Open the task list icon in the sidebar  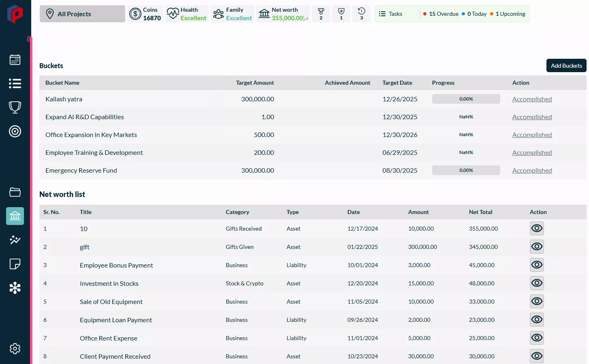click(x=15, y=84)
